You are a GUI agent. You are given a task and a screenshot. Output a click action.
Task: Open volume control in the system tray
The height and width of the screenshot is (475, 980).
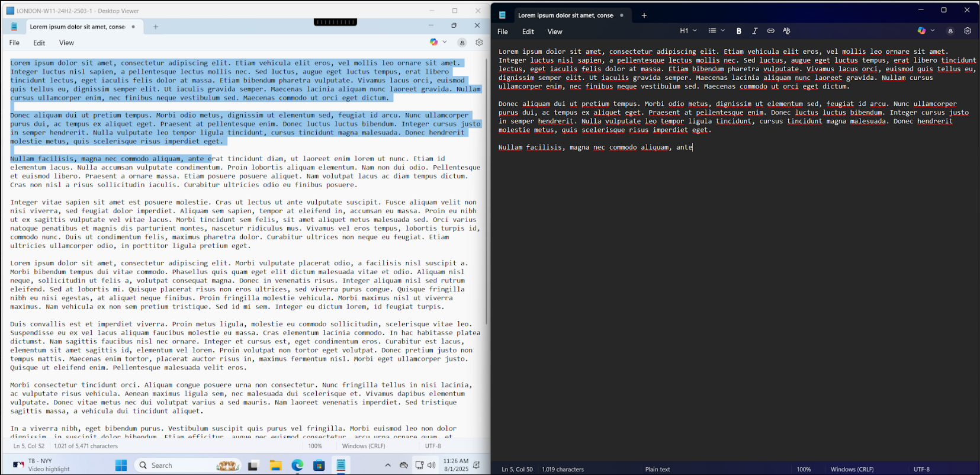[x=431, y=466]
